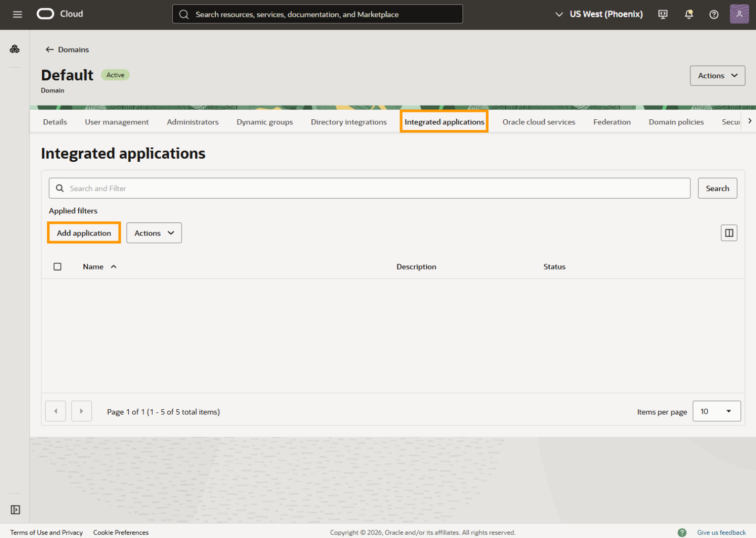
Task: Switch to the Administrators tab
Action: tap(193, 122)
